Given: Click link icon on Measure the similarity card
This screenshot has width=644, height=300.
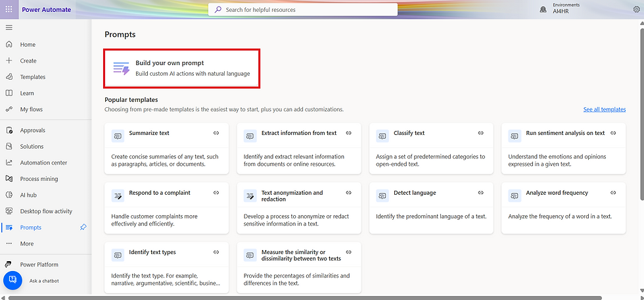Looking at the screenshot, I should (349, 253).
